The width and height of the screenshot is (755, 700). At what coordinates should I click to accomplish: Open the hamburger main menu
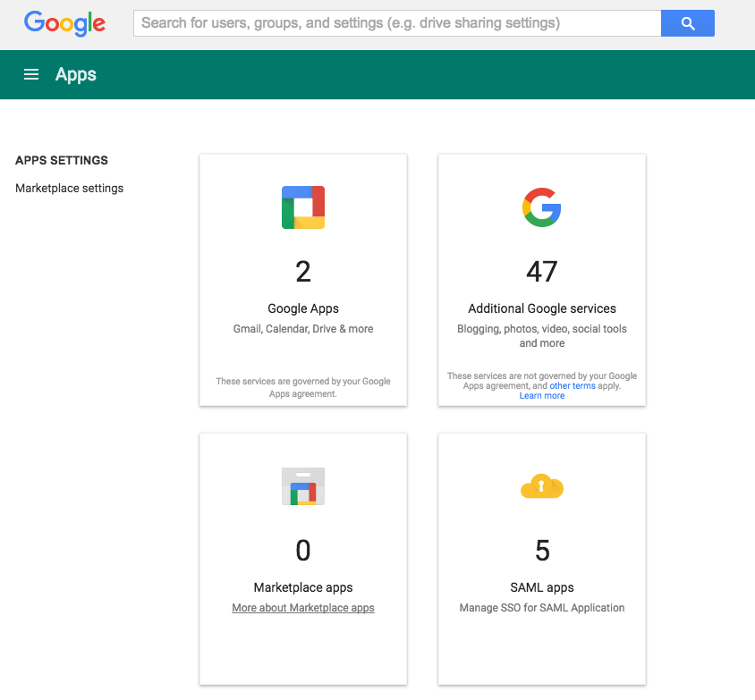(31, 74)
